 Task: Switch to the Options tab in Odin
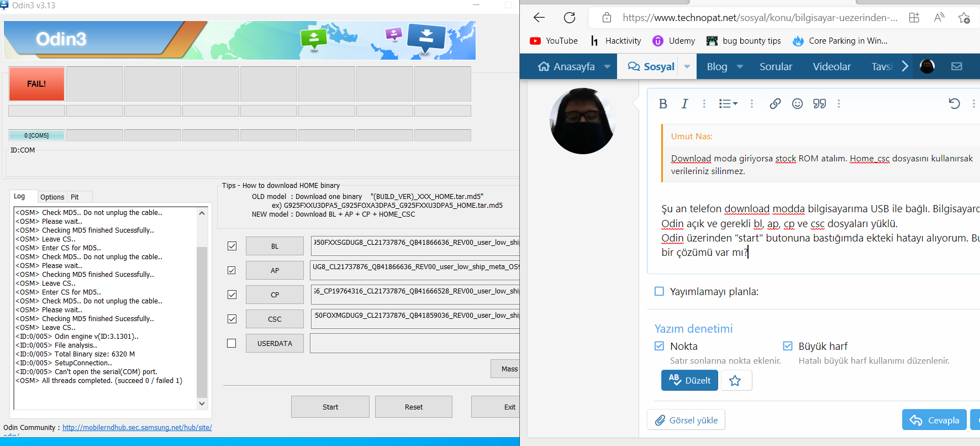click(52, 197)
